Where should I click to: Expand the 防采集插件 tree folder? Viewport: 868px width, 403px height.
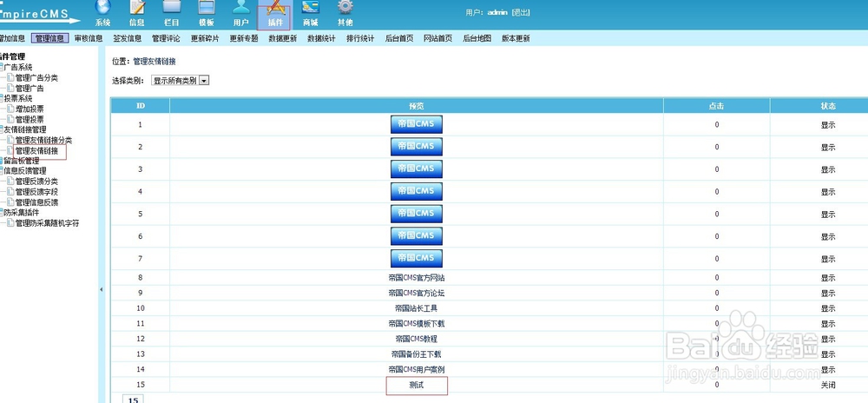[x=2, y=212]
